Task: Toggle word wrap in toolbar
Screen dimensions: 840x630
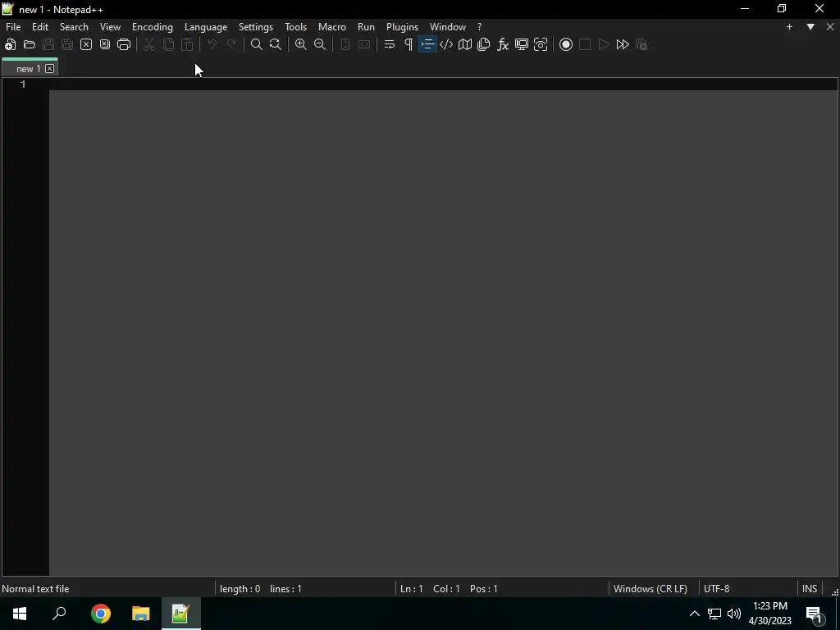Action: pos(390,44)
